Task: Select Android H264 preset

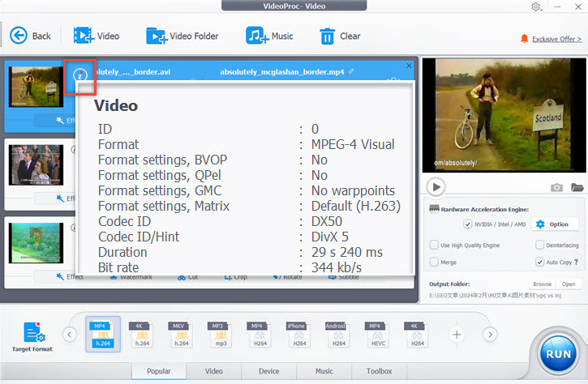Action: (x=339, y=334)
